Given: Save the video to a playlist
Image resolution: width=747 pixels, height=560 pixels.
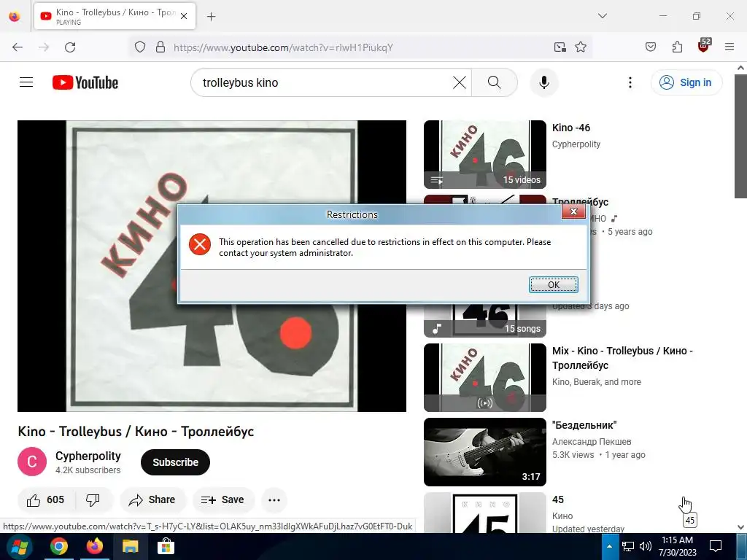Looking at the screenshot, I should (223, 499).
